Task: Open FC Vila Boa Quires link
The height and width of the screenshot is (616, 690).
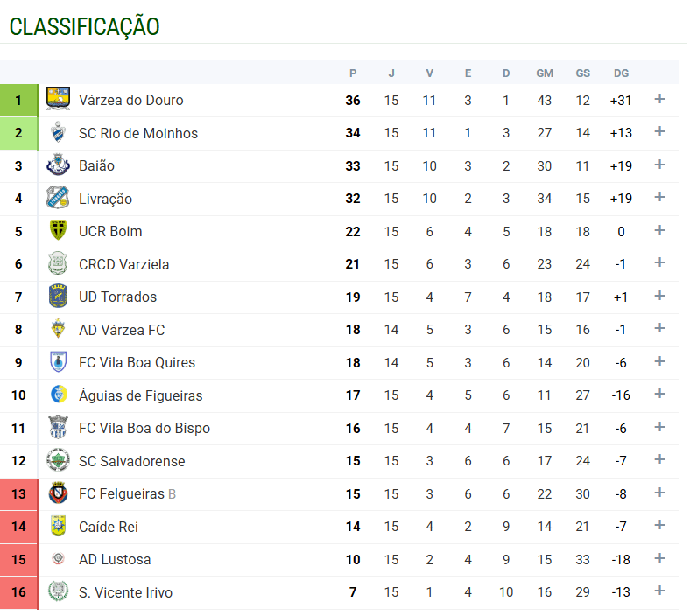Action: coord(137,362)
